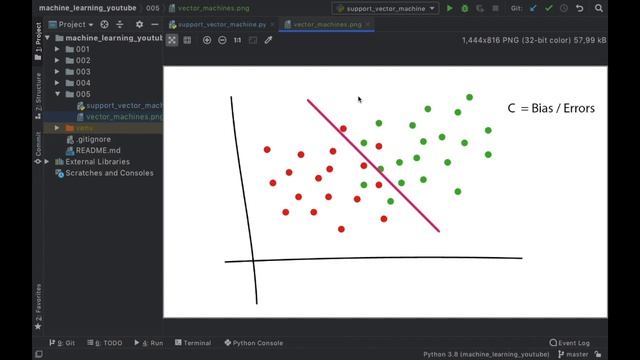Expand the venv folder
Screen dimensions: 640x360
57,128
